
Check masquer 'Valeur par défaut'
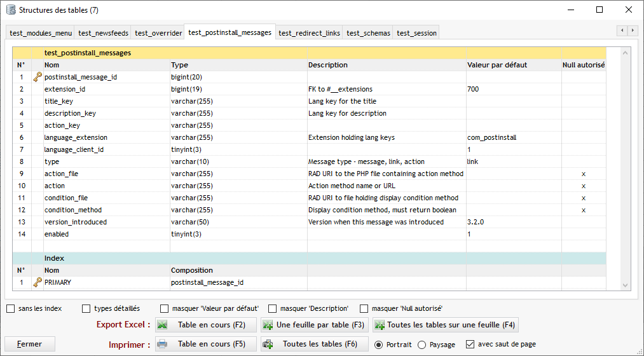[x=164, y=308]
